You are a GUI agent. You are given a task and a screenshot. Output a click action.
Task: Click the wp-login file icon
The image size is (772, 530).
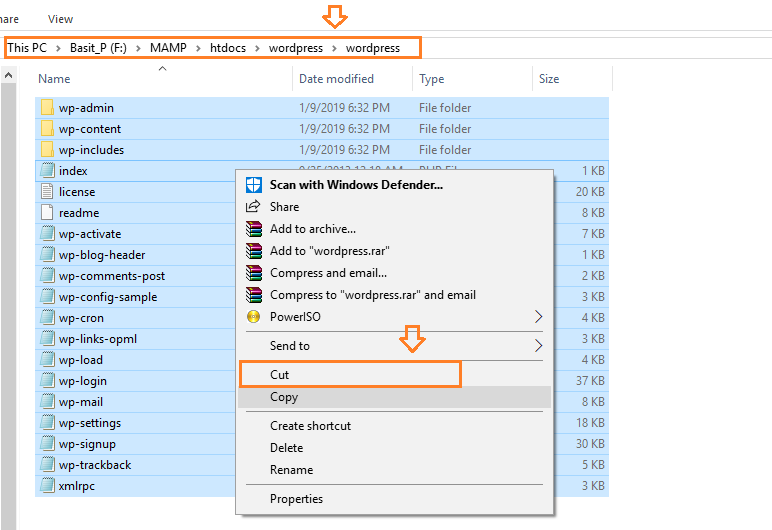47,381
